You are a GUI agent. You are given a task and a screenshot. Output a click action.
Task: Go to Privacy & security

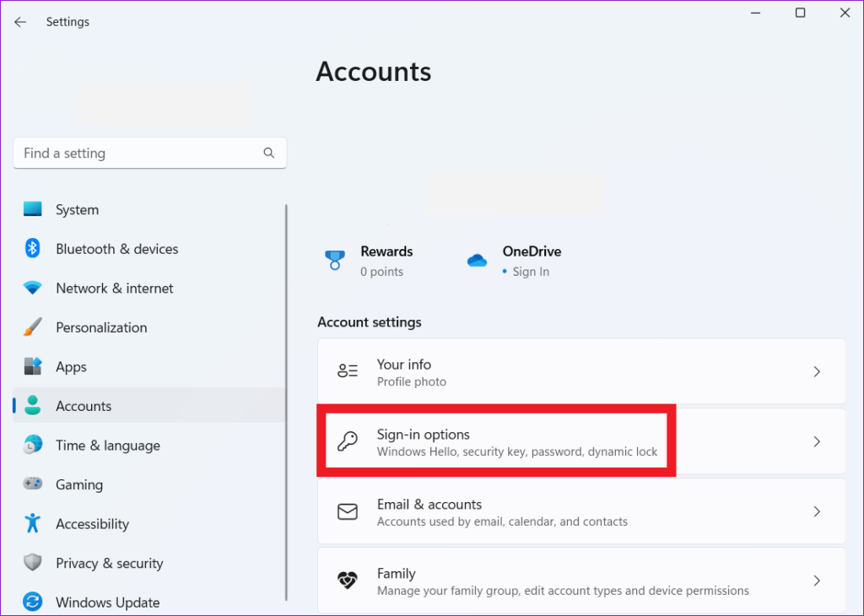148,563
